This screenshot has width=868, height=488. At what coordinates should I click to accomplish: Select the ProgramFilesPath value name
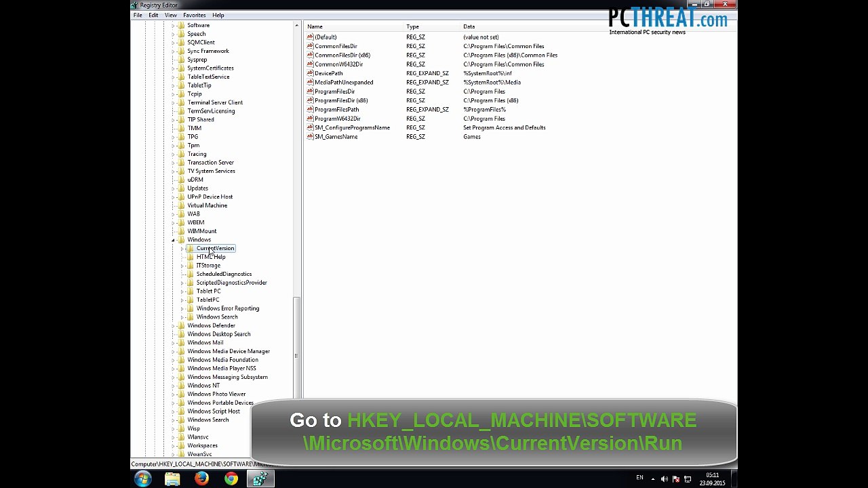click(336, 110)
